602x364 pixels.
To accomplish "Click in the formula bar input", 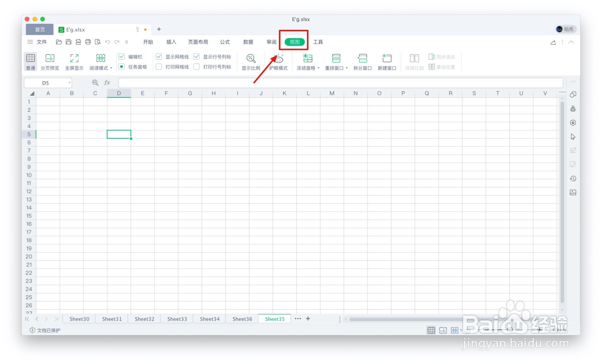I will pos(341,83).
